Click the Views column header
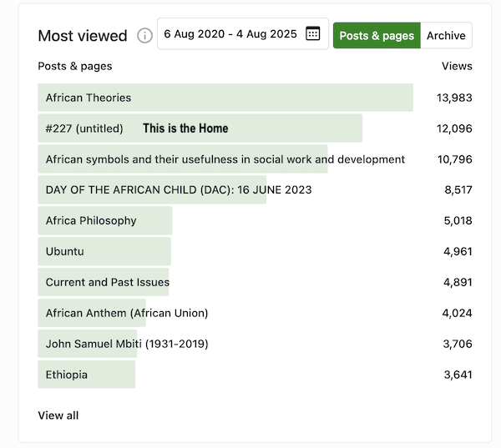 [457, 66]
